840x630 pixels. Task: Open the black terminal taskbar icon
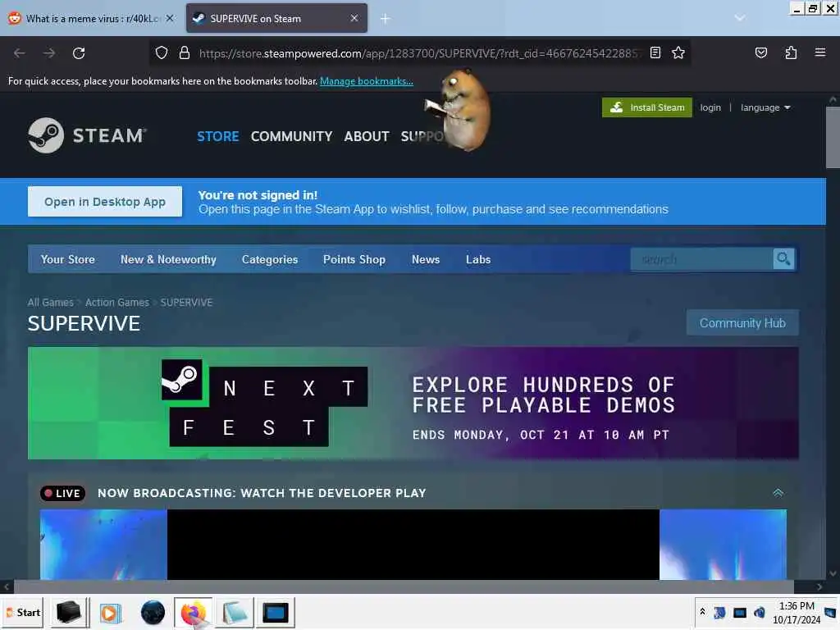[x=69, y=612]
